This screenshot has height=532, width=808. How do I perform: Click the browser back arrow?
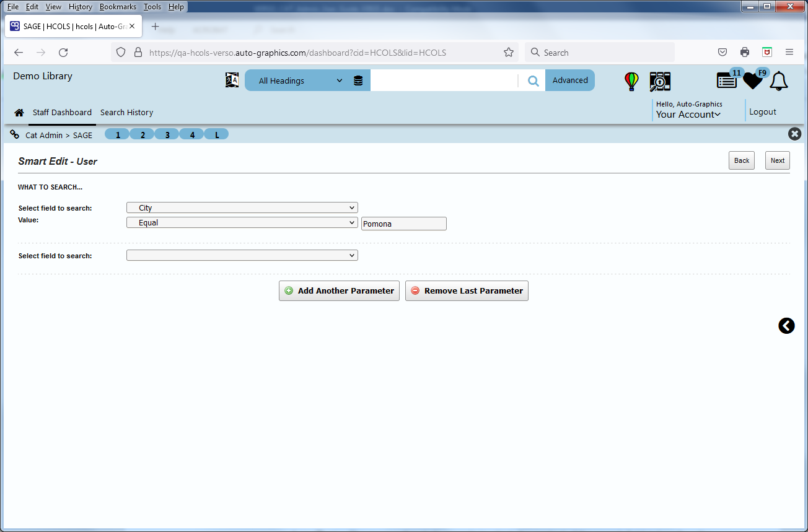pyautogui.click(x=19, y=53)
